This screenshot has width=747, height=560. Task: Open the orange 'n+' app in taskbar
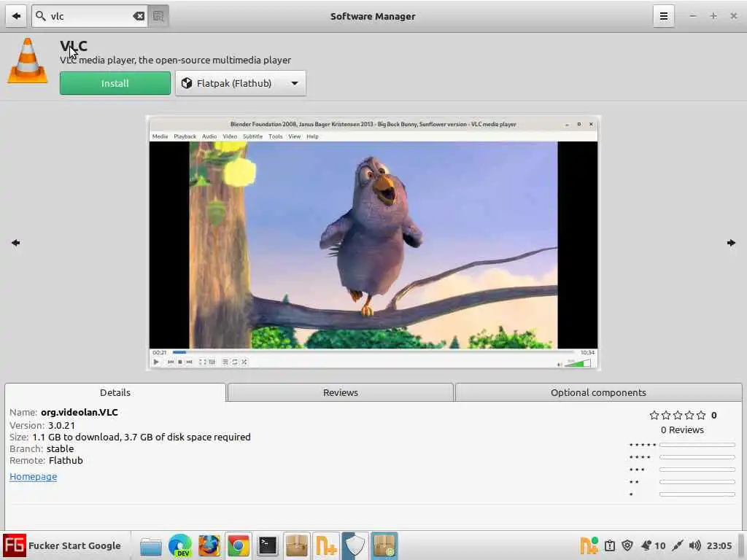point(326,545)
